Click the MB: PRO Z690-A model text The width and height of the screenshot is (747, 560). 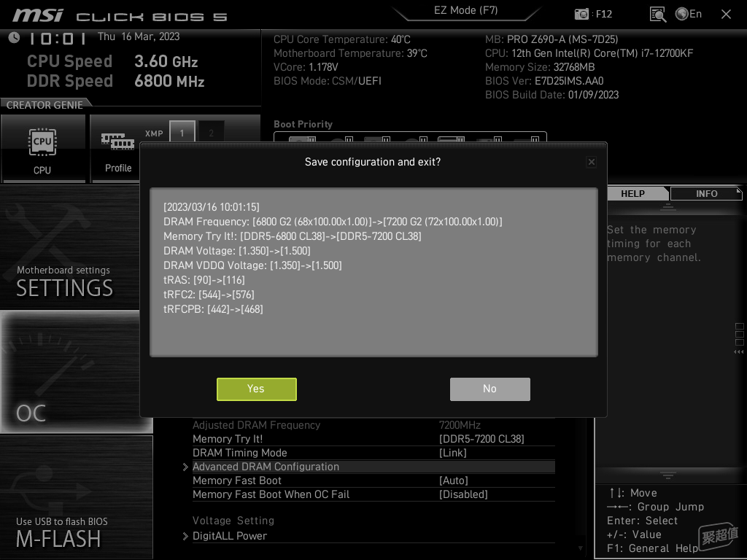551,39
